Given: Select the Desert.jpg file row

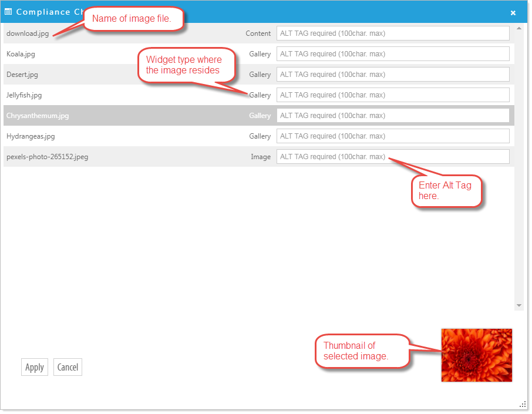Looking at the screenshot, I should tap(259, 75).
